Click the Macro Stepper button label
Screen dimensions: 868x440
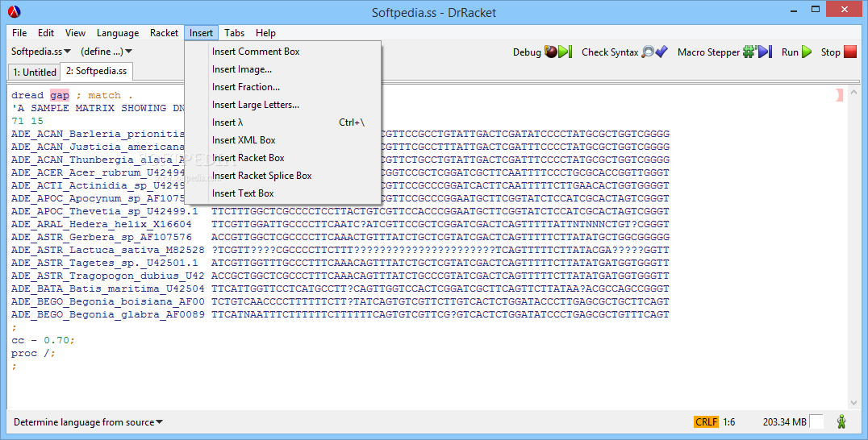pyautogui.click(x=708, y=52)
